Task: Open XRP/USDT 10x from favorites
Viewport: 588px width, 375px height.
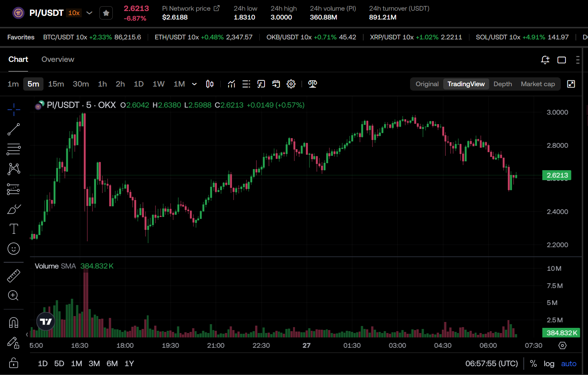Action: coord(416,37)
